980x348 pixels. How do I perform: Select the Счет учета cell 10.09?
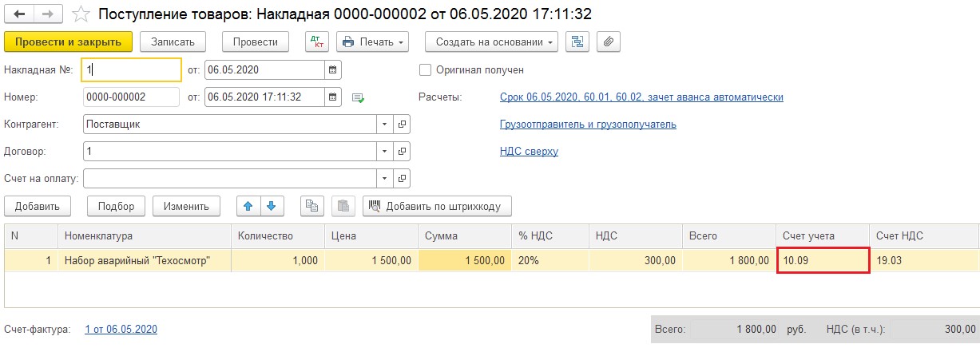822,260
